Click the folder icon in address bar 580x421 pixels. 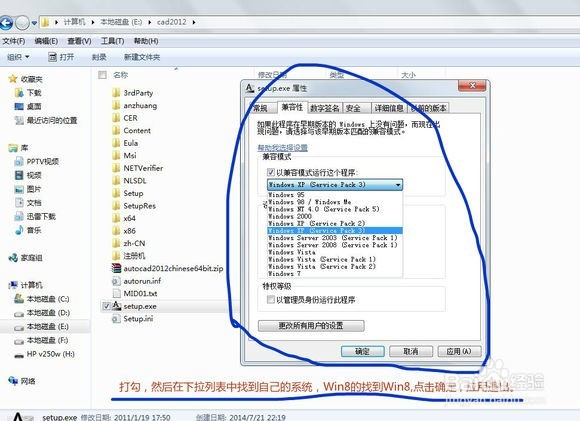tap(45, 22)
